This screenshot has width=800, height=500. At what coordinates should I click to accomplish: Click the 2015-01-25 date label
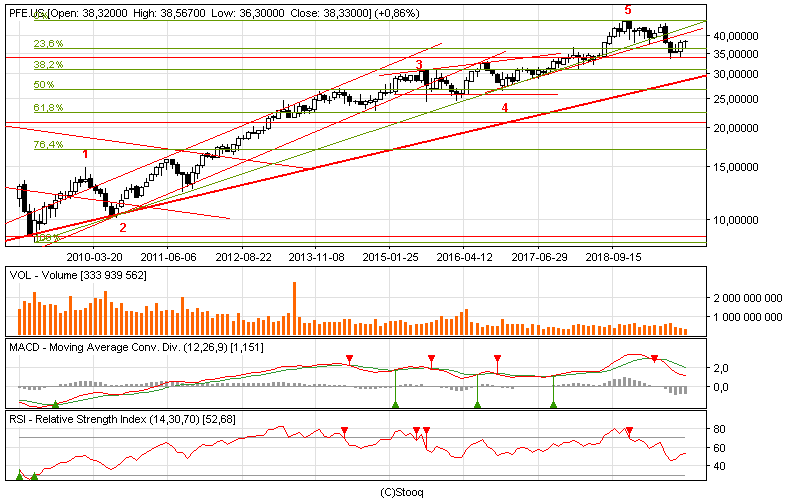(390, 257)
